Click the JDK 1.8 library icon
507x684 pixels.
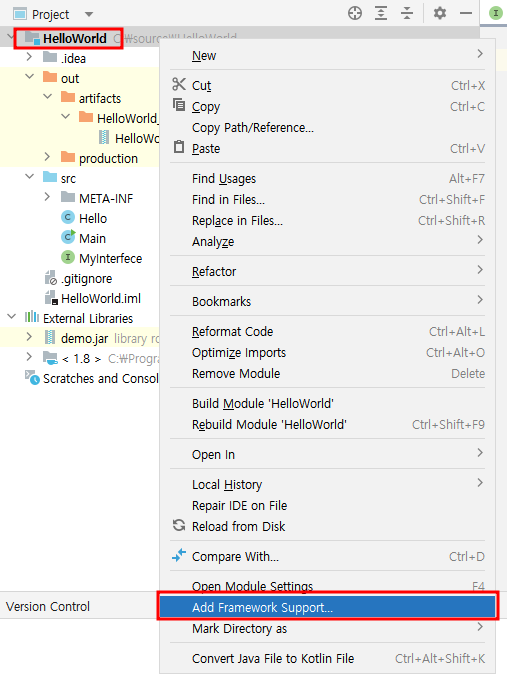pos(50,358)
